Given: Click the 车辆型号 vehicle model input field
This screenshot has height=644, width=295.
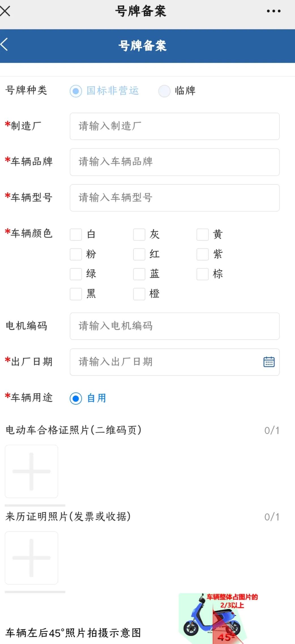Looking at the screenshot, I should (x=174, y=198).
